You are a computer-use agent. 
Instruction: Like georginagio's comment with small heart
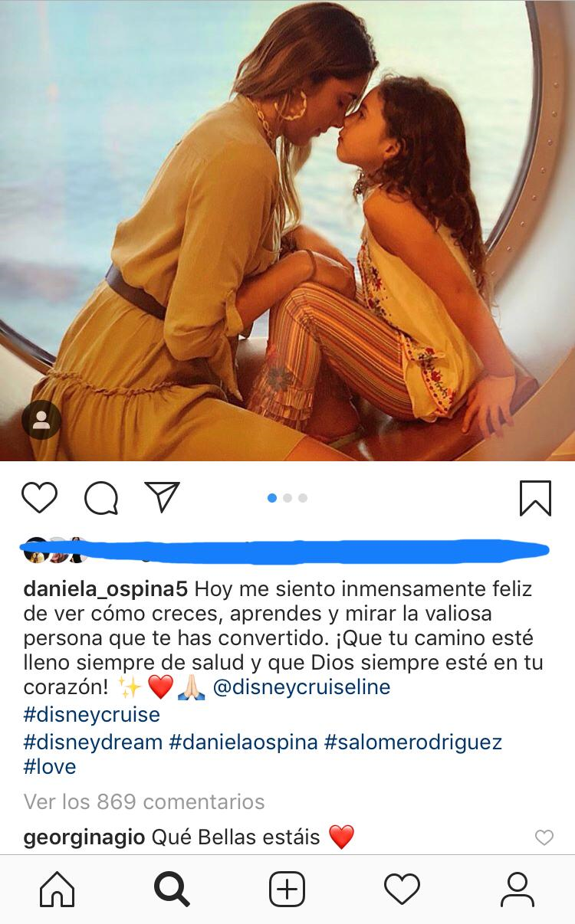pos(544,837)
